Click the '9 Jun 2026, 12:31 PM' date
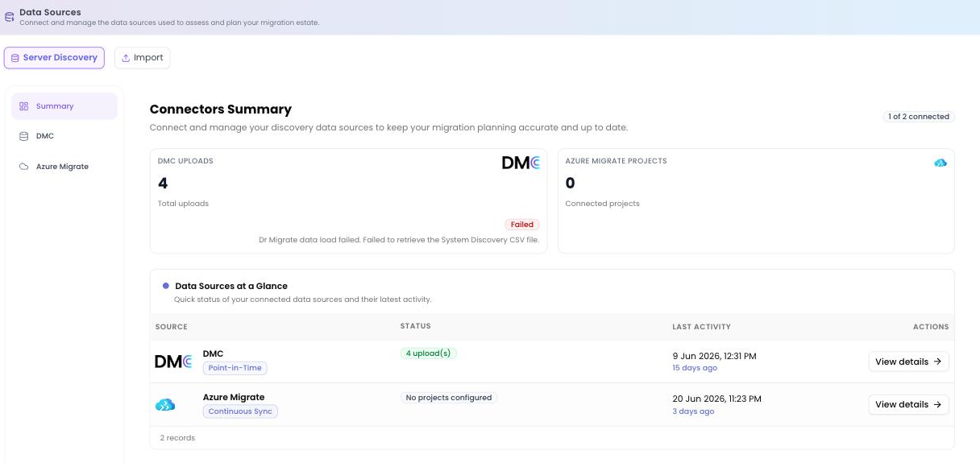Image resolution: width=980 pixels, height=463 pixels. (714, 356)
